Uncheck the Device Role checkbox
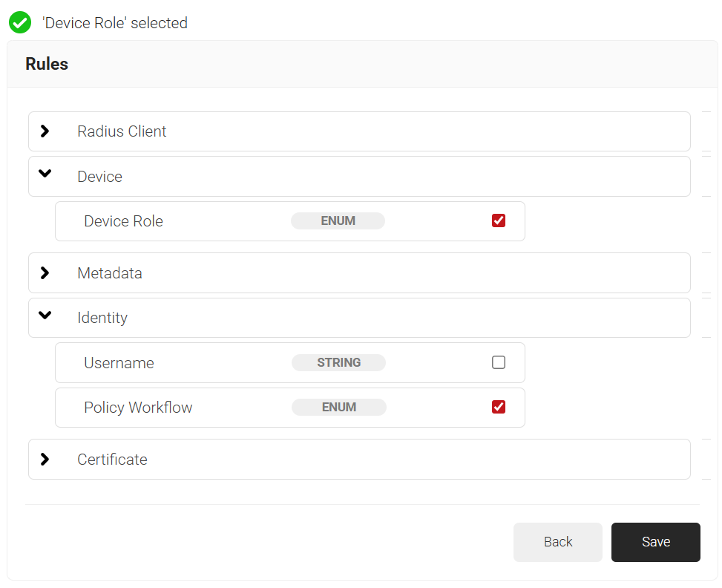Image resolution: width=722 pixels, height=588 pixels. coord(499,220)
